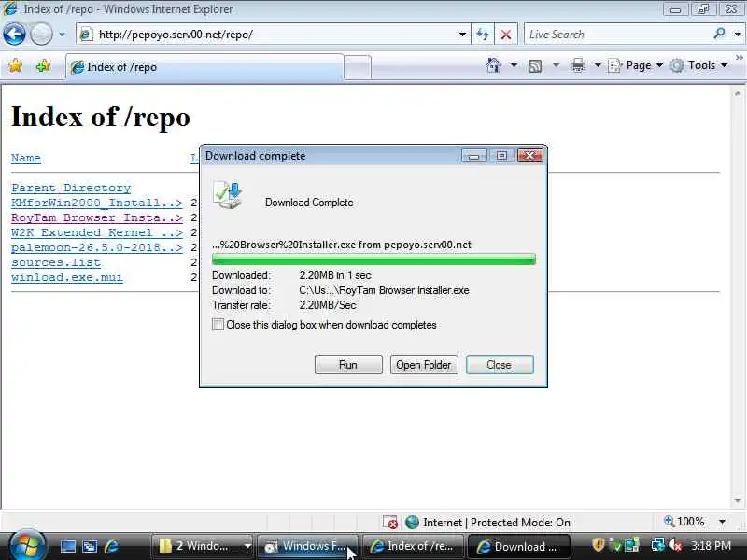Viewport: 747px width, 560px height.
Task: Click the palemoon-26.5.0-2018 link
Action: [97, 247]
